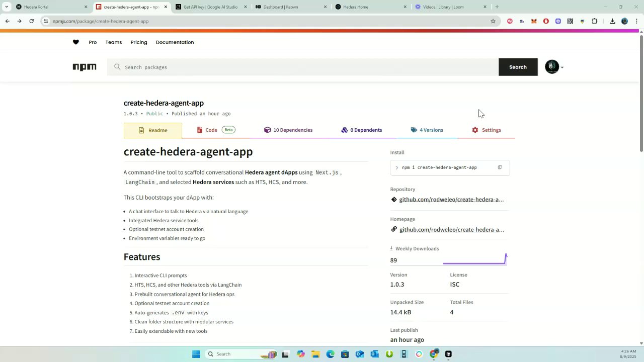Screen dimensions: 644x362
Task: Focus the Search packages input field
Action: (x=303, y=67)
